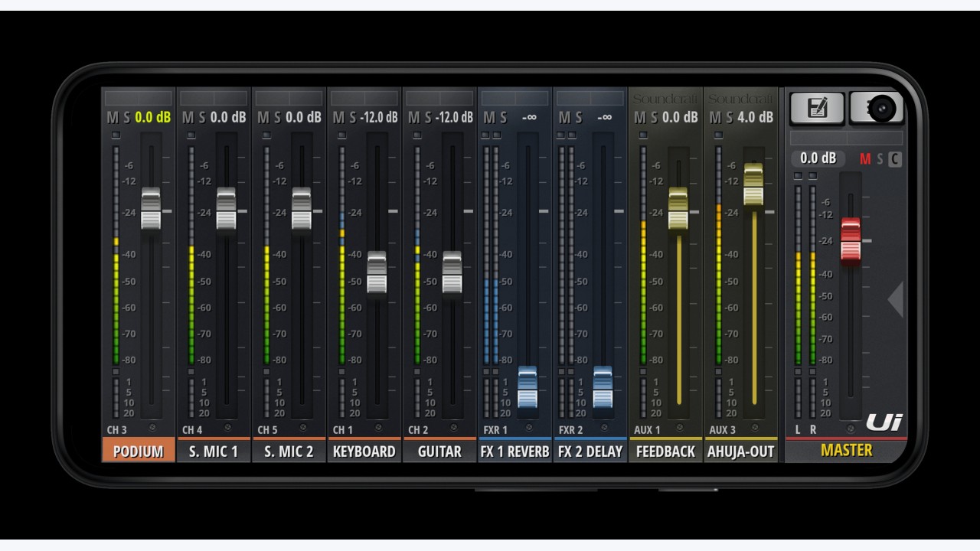This screenshot has width=980, height=551.
Task: Select the GUITAR channel label
Action: (439, 452)
